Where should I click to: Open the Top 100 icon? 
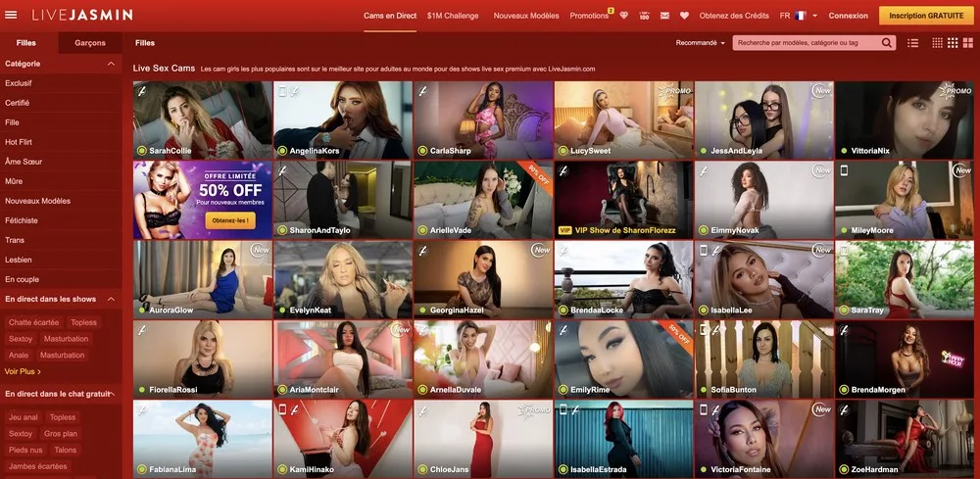click(644, 16)
